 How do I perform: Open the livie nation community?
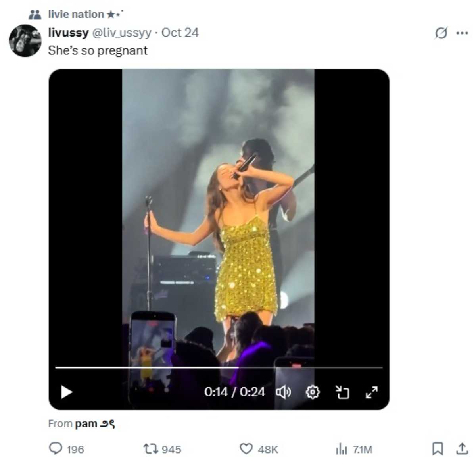pos(76,14)
